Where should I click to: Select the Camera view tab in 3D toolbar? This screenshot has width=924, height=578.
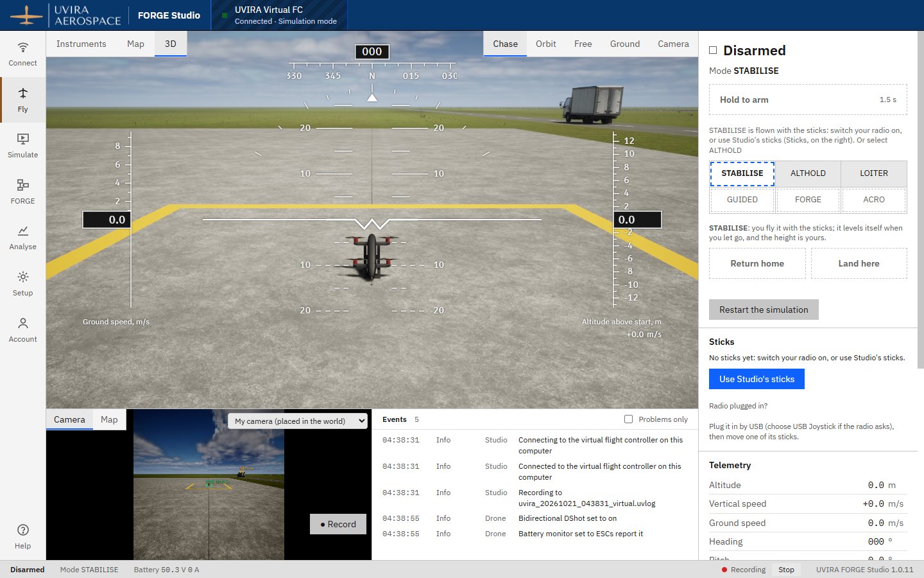point(673,44)
